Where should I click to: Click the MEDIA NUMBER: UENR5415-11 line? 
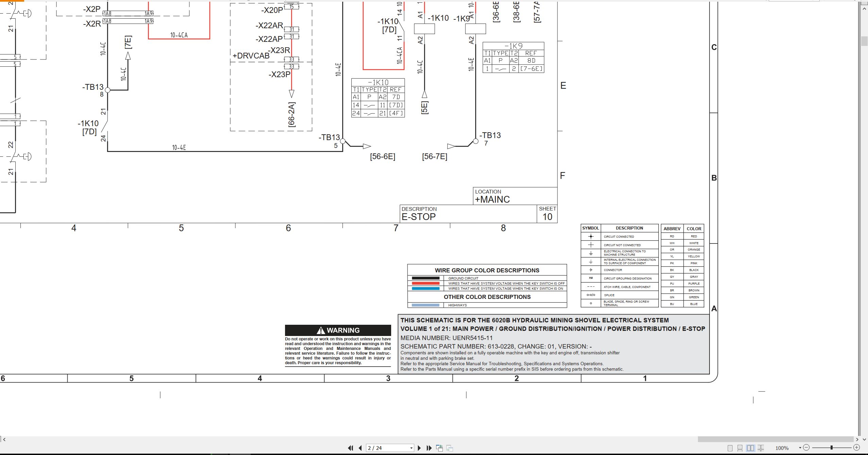pos(446,338)
